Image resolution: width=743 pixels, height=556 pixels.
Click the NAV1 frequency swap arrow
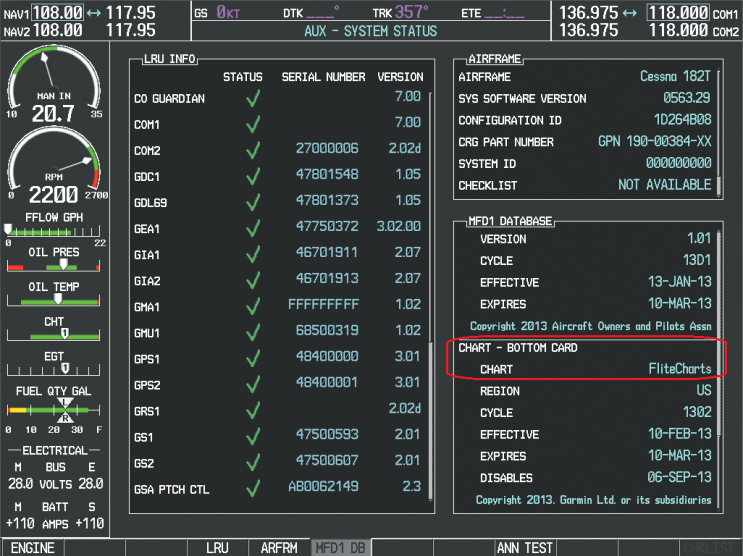coord(94,12)
